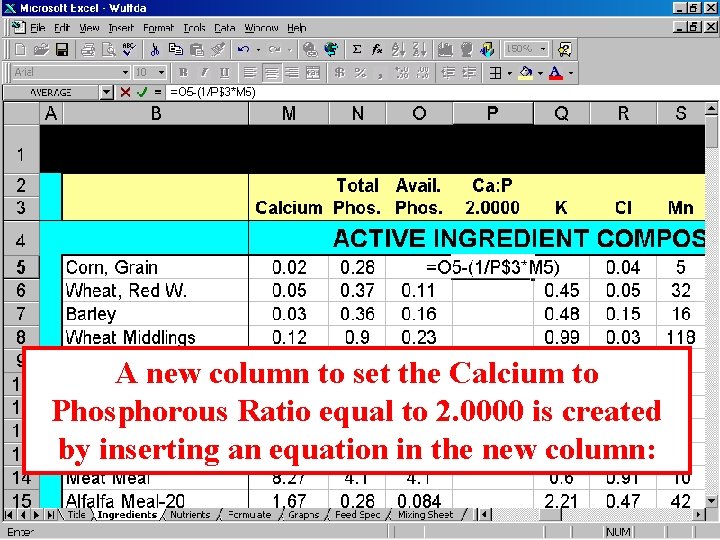Apply Currency style
The width and height of the screenshot is (720, 540).
point(340,73)
